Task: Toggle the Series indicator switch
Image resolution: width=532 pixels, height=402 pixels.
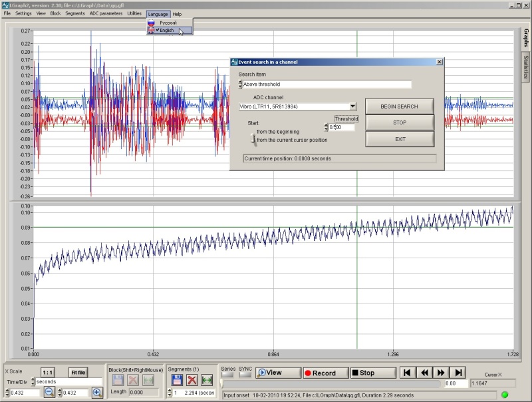Action: click(227, 375)
